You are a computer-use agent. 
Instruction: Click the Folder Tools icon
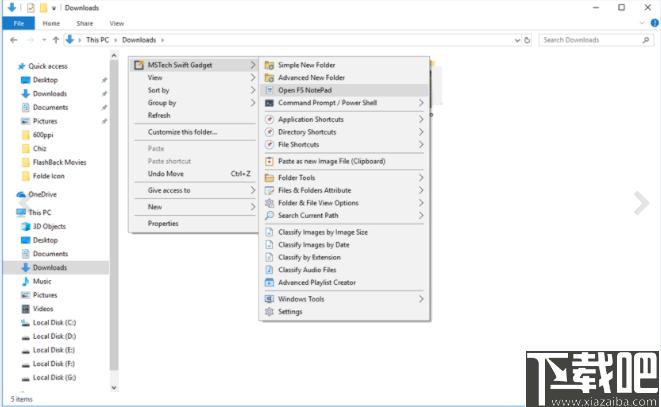tap(269, 178)
